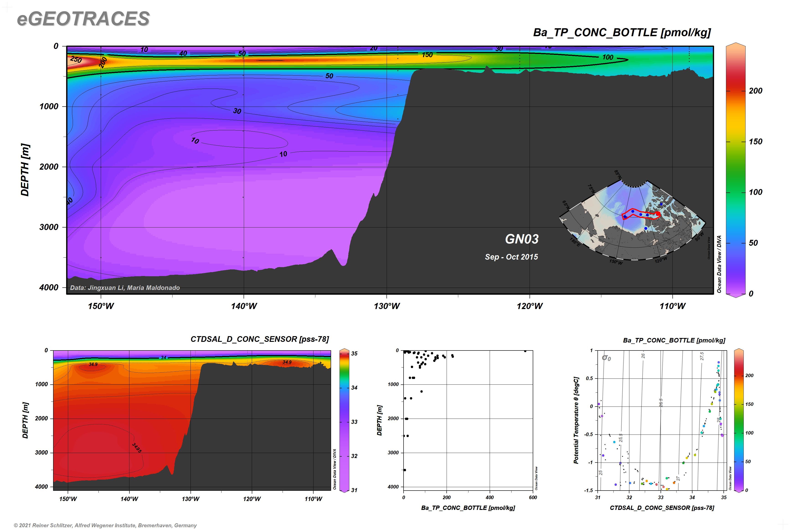Click the '34' contour label in salinity section
This screenshot has height=532, width=790.
click(x=164, y=358)
